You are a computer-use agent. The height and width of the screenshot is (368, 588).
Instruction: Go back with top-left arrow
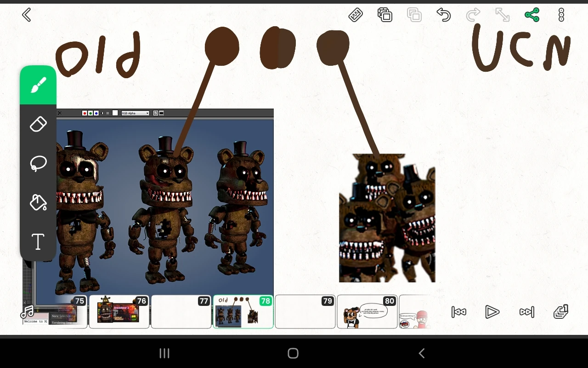[x=27, y=15]
